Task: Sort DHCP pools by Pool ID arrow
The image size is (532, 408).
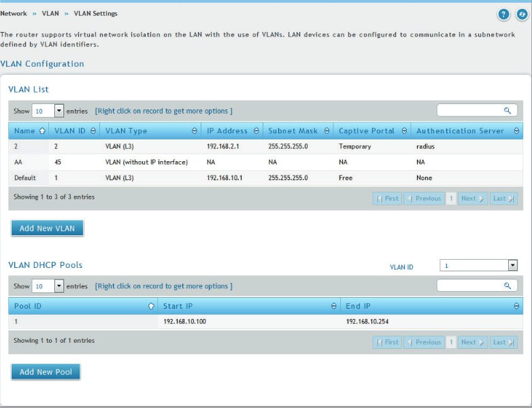Action: click(151, 306)
